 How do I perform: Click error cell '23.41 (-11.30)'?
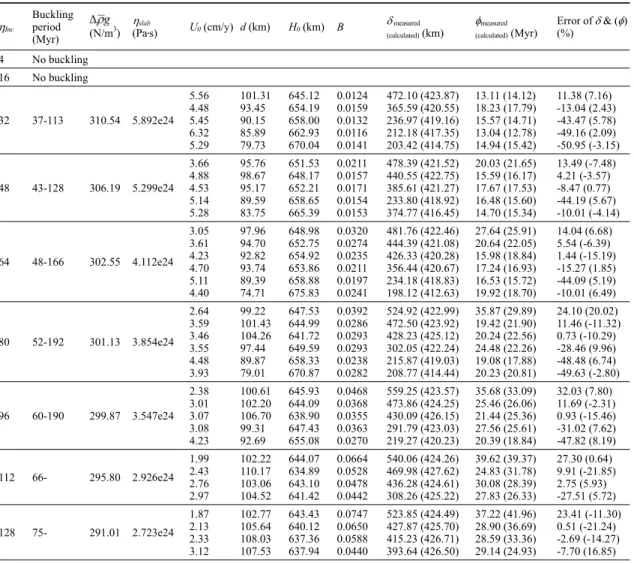click(589, 514)
